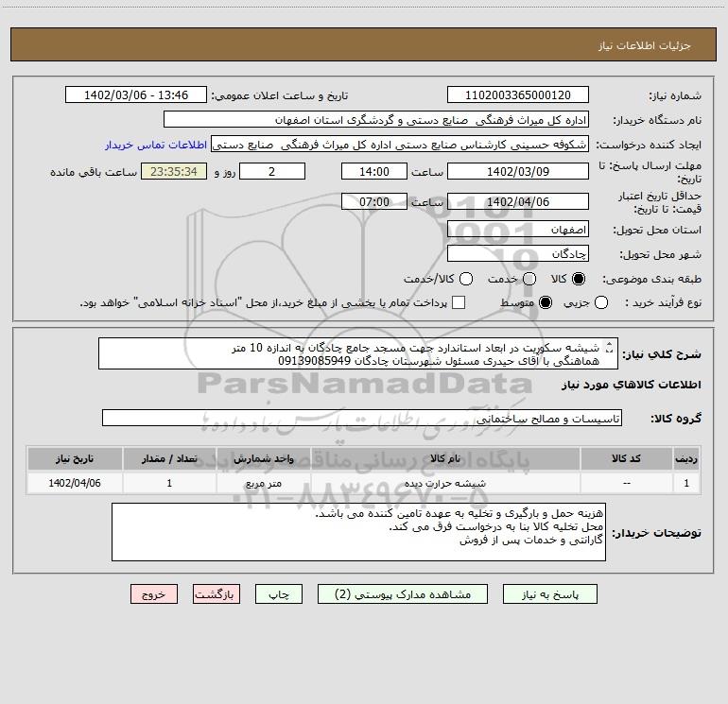The height and width of the screenshot is (704, 728).
Task: Click the پاسخ به نیاز button
Action: pos(549,594)
